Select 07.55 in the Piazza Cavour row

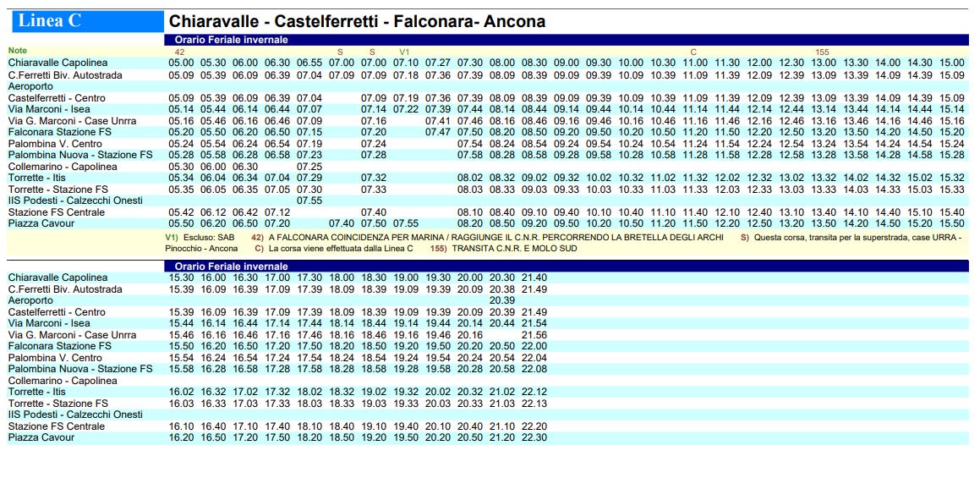point(406,224)
